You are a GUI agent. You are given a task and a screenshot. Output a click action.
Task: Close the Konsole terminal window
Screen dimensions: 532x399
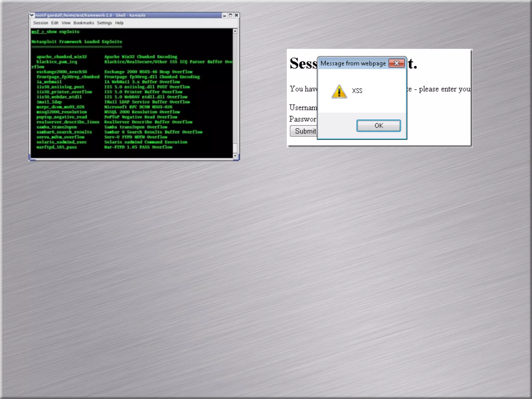click(x=236, y=15)
